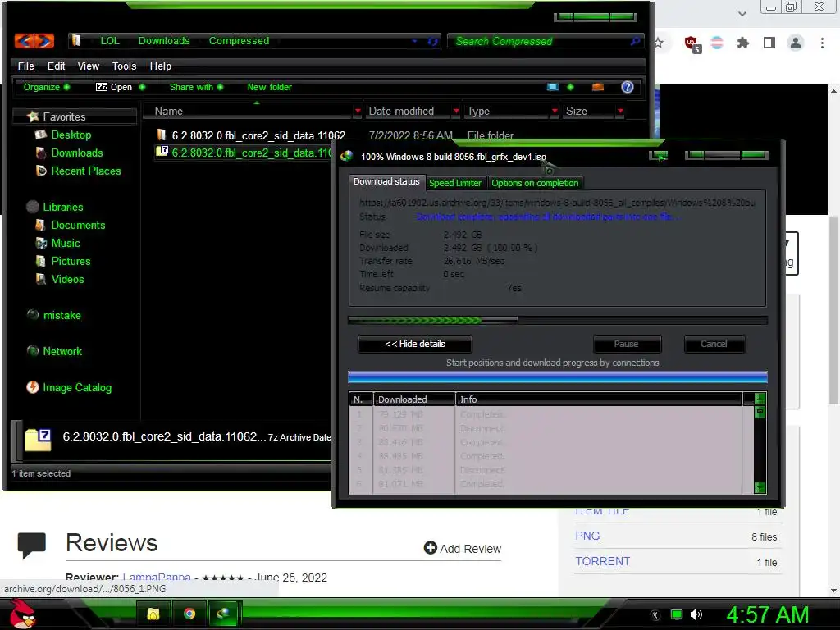This screenshot has height=630, width=840.
Task: Open the Size column filter dropdown
Action: (620, 111)
